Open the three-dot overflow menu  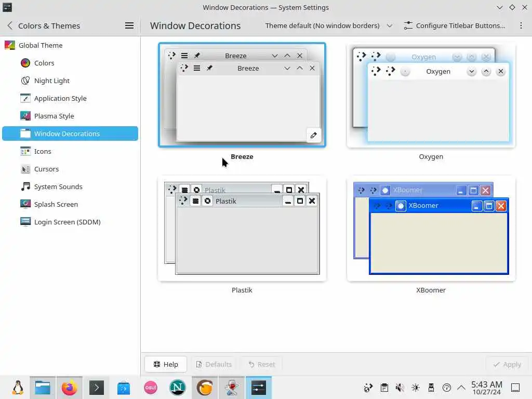(x=521, y=25)
